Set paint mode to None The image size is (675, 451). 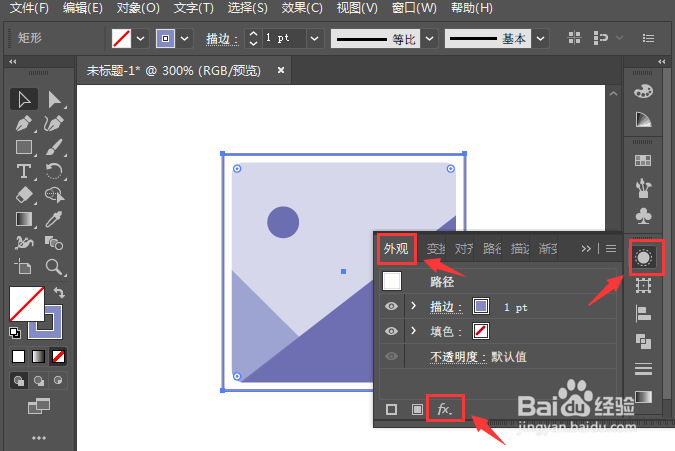(x=58, y=356)
